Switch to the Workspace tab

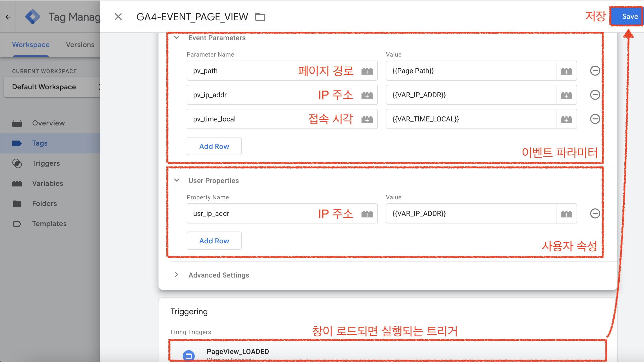[30, 44]
